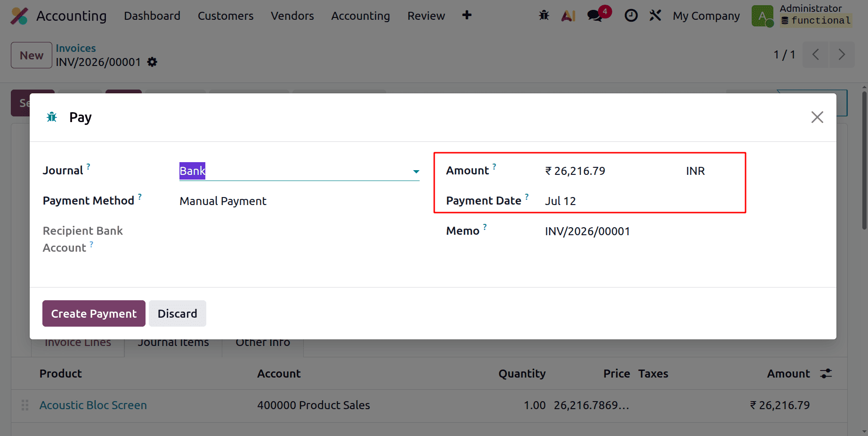Show the Memo field help tooltip
The image size is (868, 436).
pyautogui.click(x=485, y=227)
